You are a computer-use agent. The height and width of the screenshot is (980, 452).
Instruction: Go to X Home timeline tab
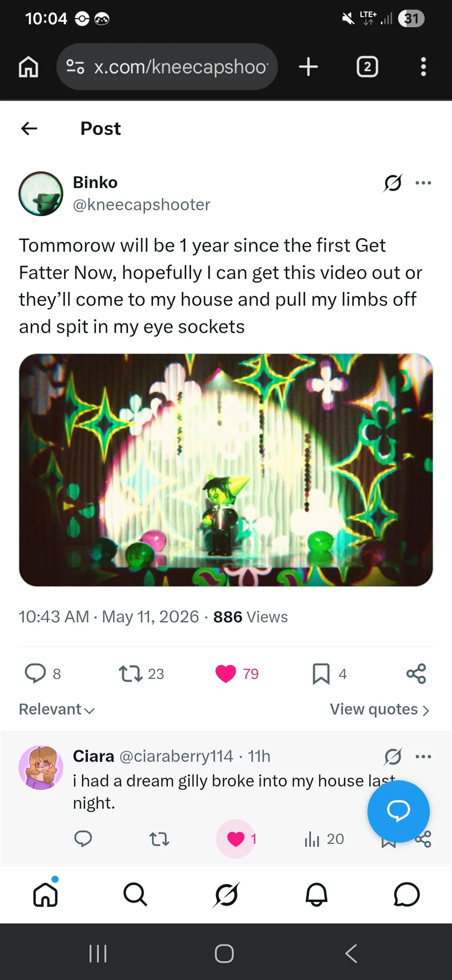click(46, 895)
